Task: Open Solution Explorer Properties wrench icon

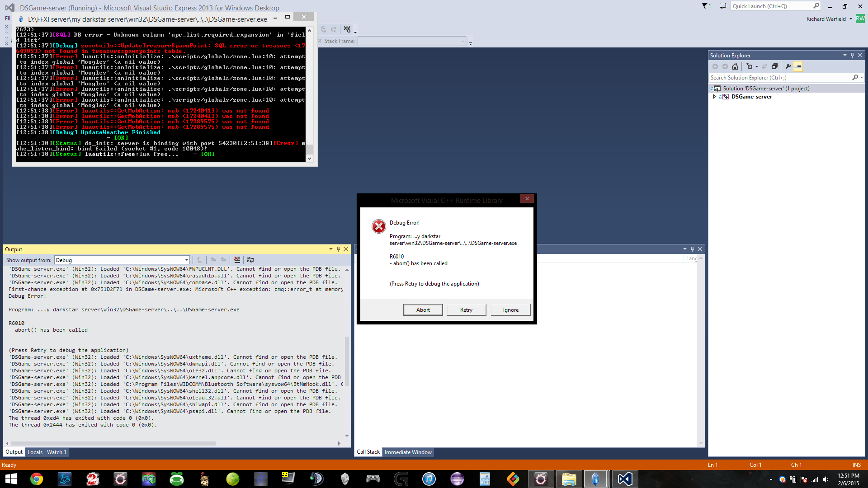Action: pyautogui.click(x=788, y=66)
